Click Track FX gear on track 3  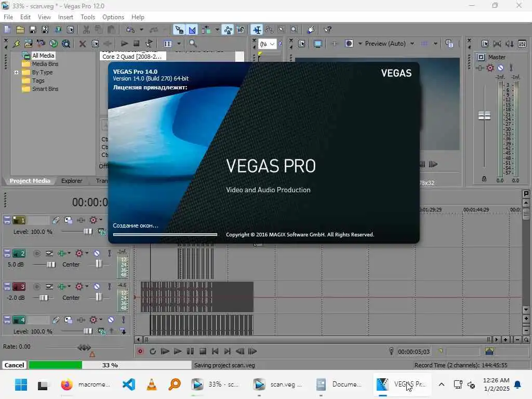coord(79,287)
